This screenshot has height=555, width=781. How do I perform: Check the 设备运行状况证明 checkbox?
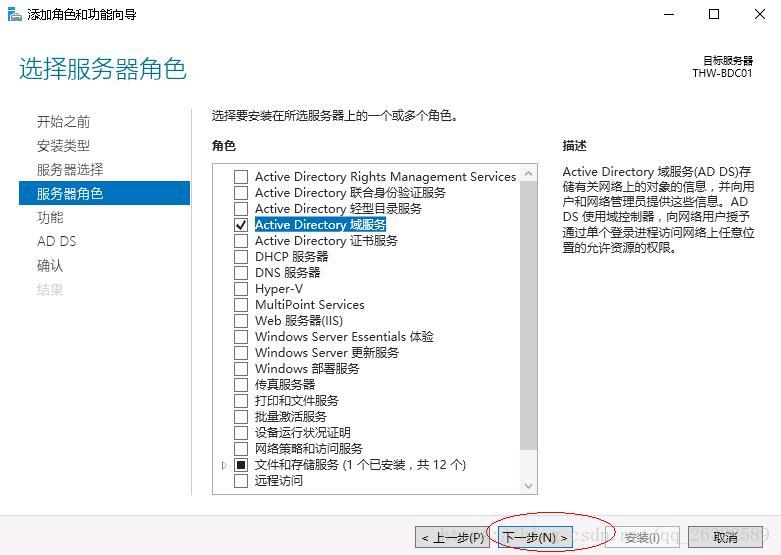click(x=241, y=432)
